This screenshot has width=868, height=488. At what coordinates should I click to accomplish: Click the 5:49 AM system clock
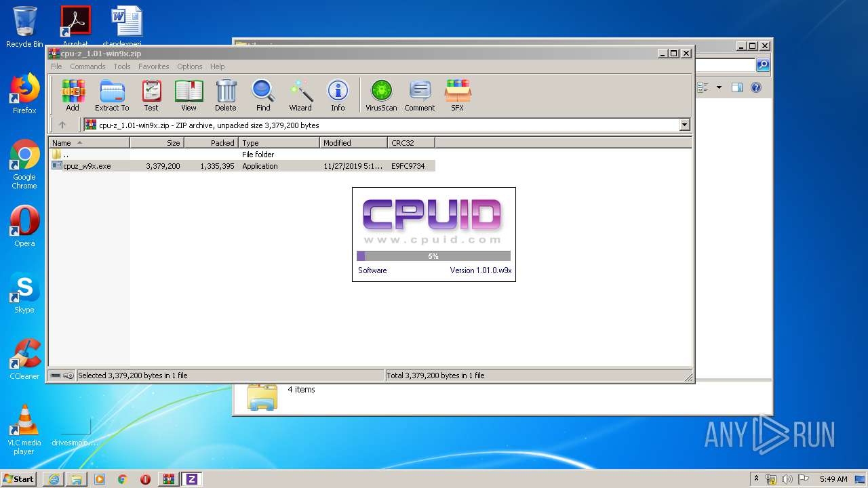tap(833, 479)
